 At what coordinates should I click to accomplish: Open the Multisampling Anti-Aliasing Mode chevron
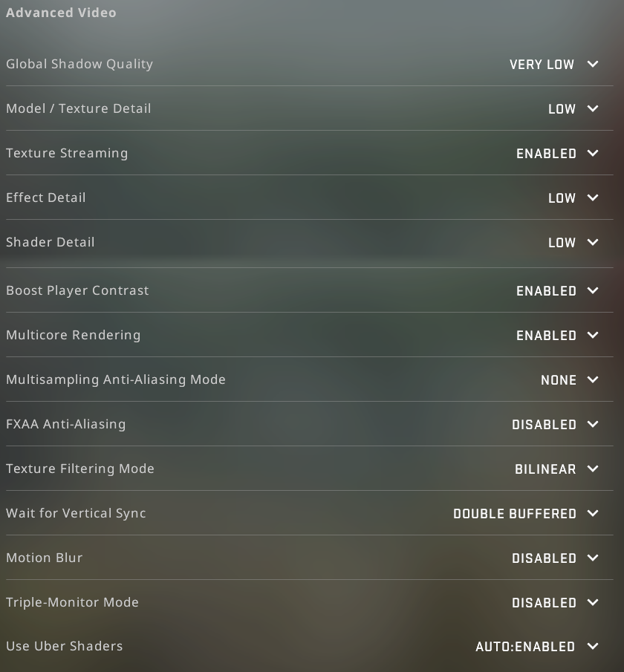click(x=593, y=379)
